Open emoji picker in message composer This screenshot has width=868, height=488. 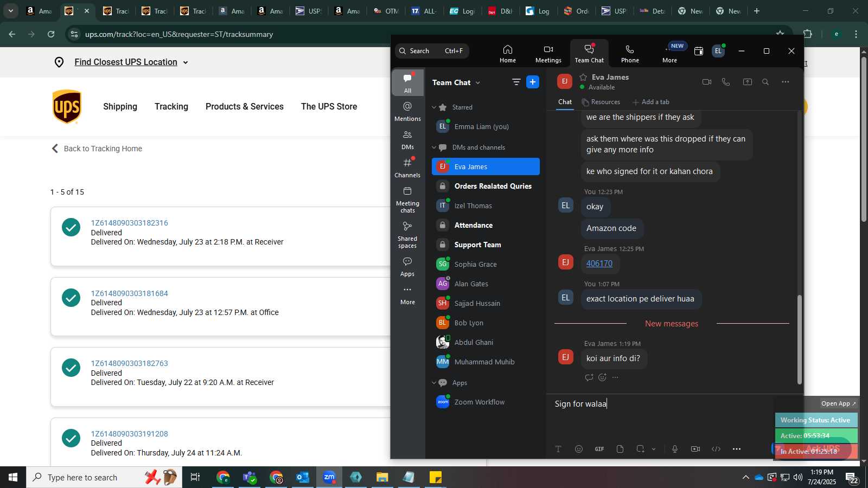579,449
